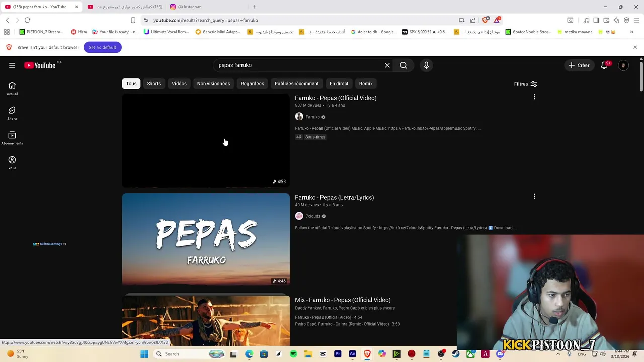Open 7clouds channel avatar
The width and height of the screenshot is (644, 362).
[x=299, y=216]
